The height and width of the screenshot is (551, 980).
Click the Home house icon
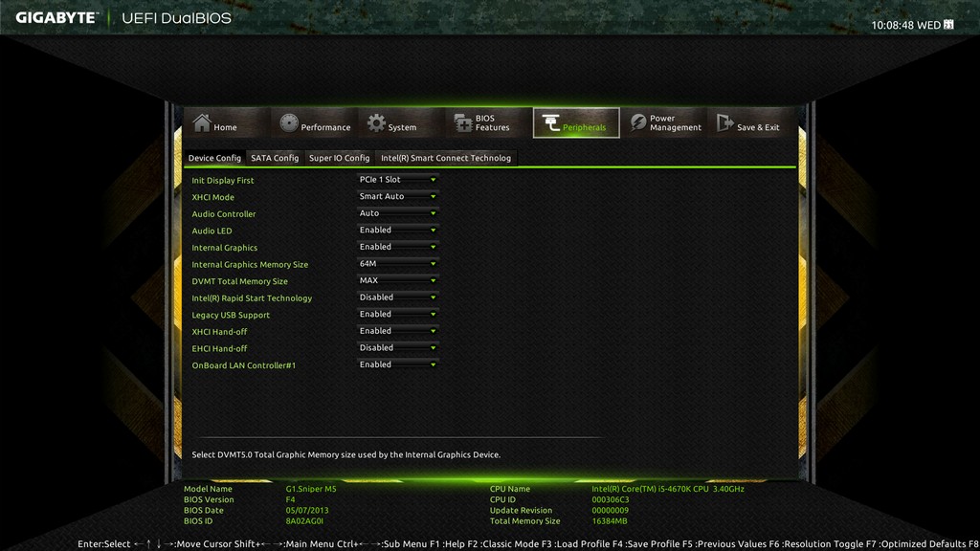click(x=201, y=122)
